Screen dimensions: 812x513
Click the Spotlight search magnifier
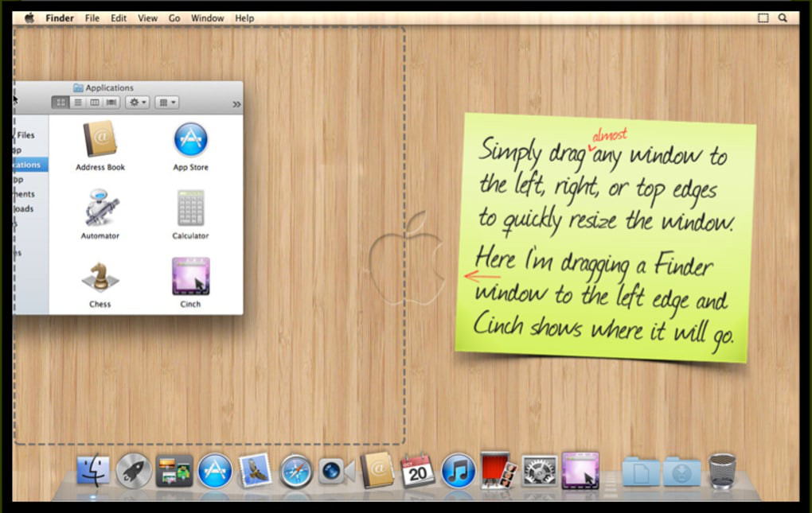[x=783, y=17]
